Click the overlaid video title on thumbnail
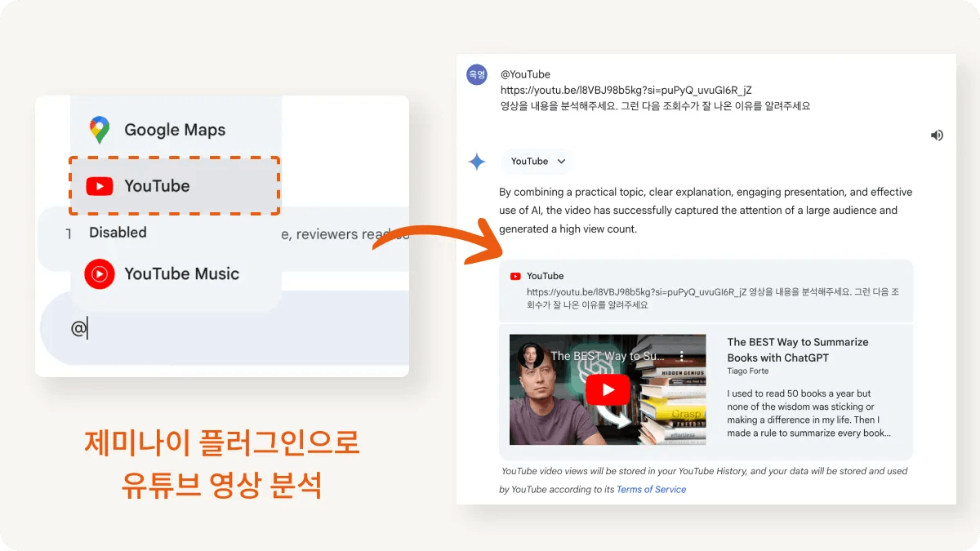The width and height of the screenshot is (980, 551). coord(608,356)
